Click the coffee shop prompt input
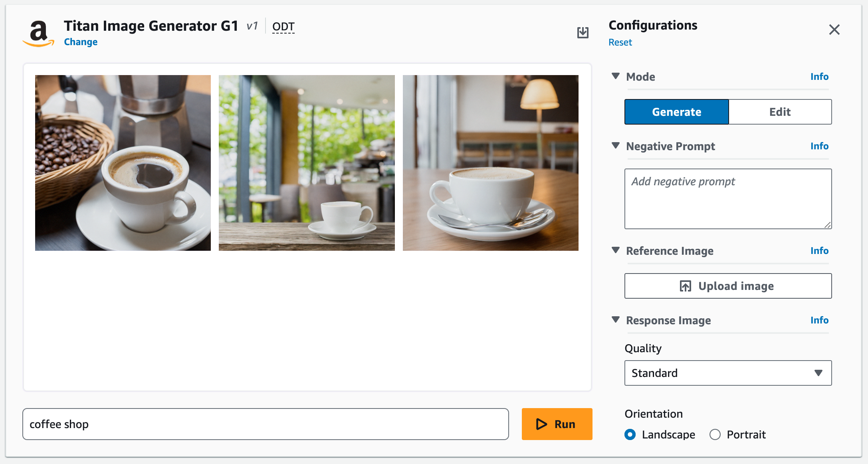The width and height of the screenshot is (868, 464). [x=266, y=424]
